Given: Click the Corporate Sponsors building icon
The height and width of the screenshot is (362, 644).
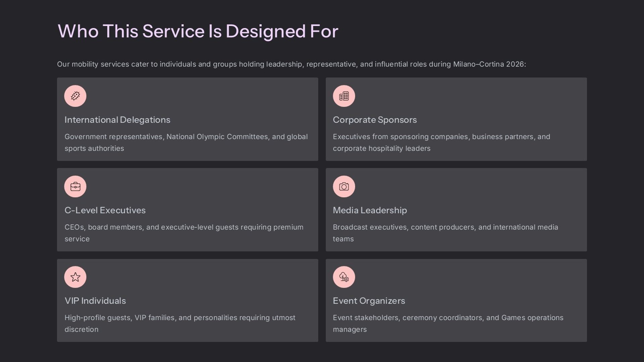Looking at the screenshot, I should pyautogui.click(x=344, y=96).
